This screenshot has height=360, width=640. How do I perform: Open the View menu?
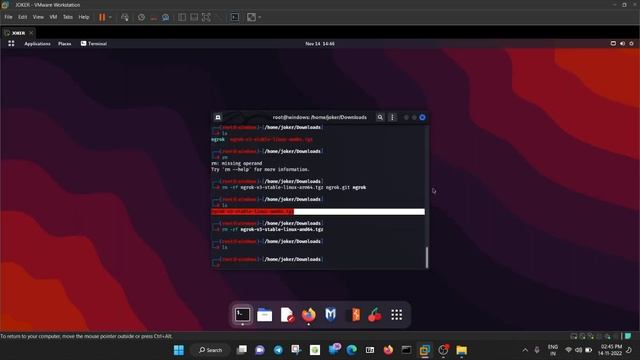pos(38,17)
